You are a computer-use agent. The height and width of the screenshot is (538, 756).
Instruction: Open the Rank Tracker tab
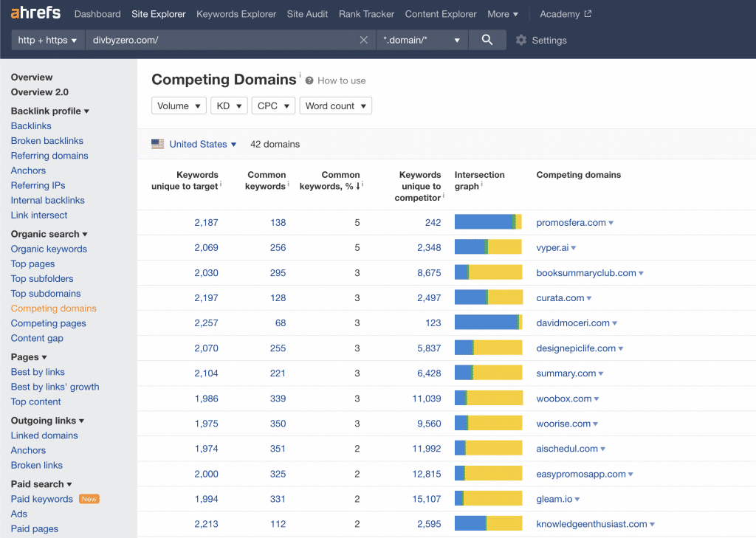click(x=366, y=14)
